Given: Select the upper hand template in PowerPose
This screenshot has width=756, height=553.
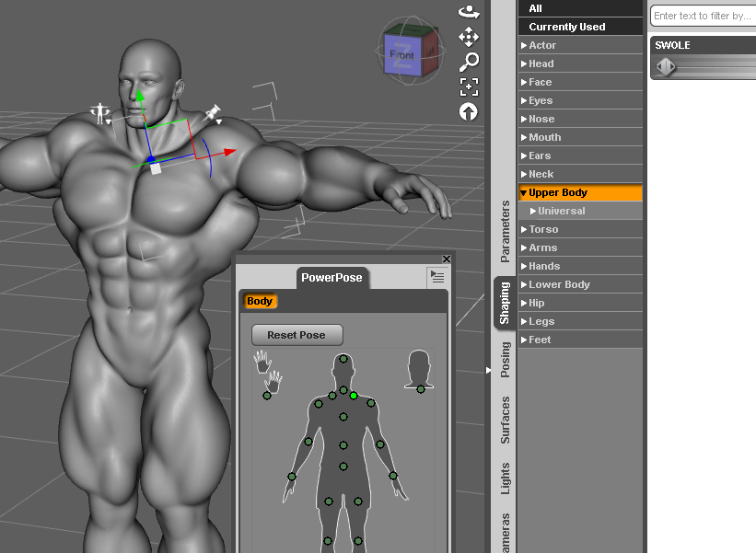Looking at the screenshot, I should 262,362.
